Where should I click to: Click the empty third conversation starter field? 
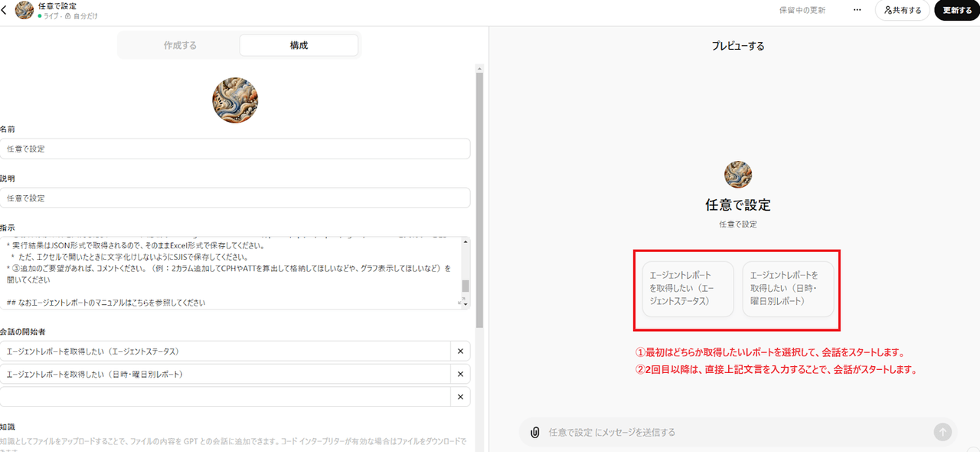coord(225,397)
